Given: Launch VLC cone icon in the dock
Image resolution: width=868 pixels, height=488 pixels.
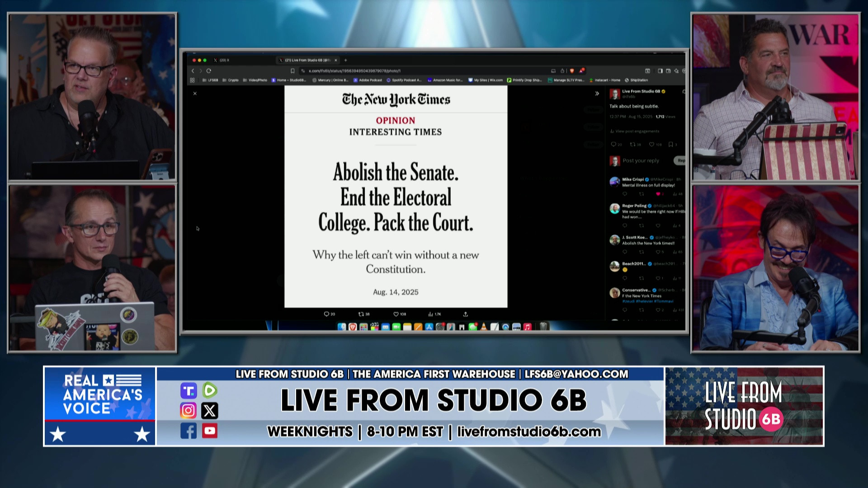Looking at the screenshot, I should (484, 327).
